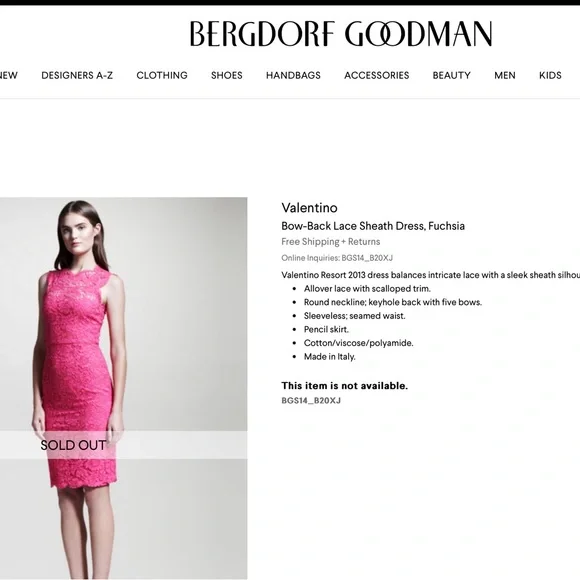The image size is (580, 580).
Task: Click the Bergdorf Goodman logo
Action: pyautogui.click(x=341, y=34)
